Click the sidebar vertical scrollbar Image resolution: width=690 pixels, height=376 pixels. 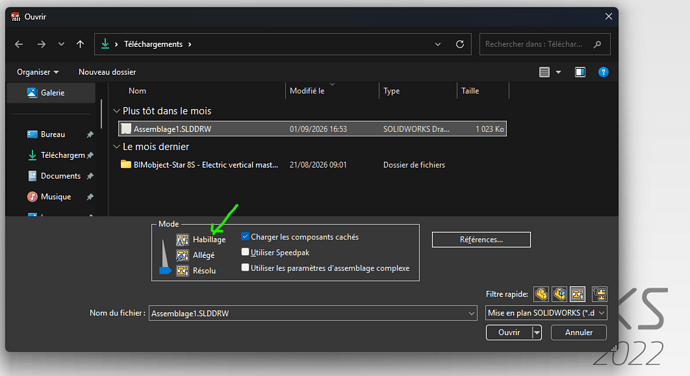(x=101, y=114)
